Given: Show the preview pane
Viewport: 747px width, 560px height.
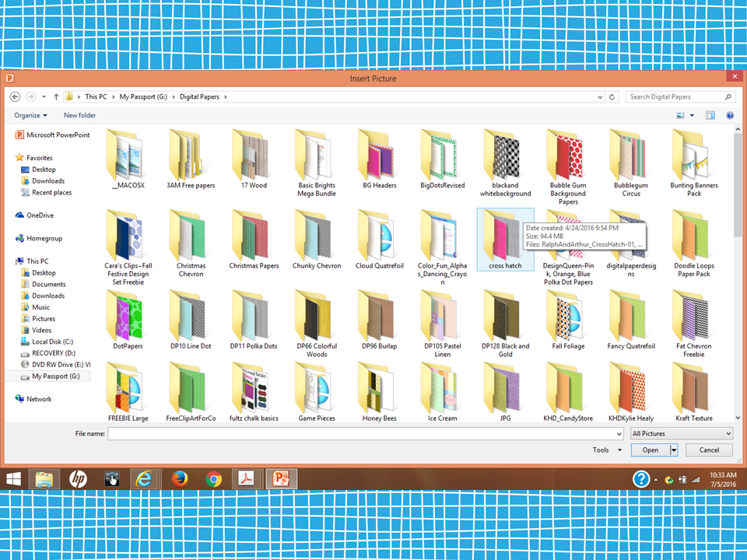Looking at the screenshot, I should (709, 115).
